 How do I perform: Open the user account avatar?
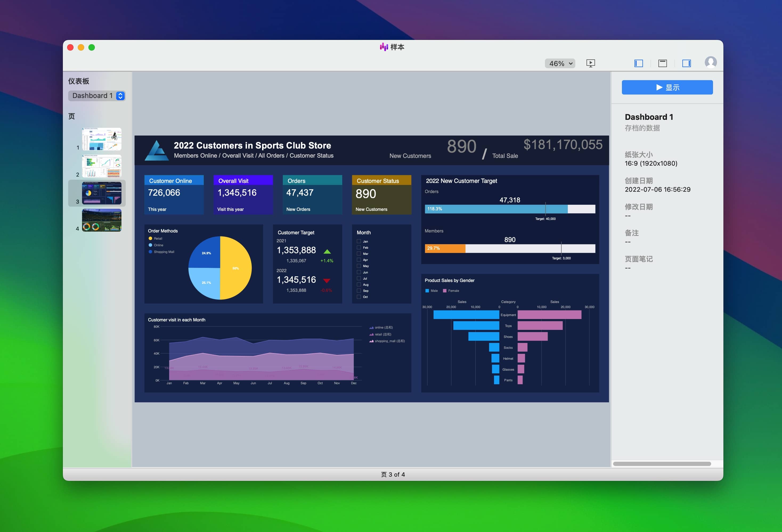711,63
